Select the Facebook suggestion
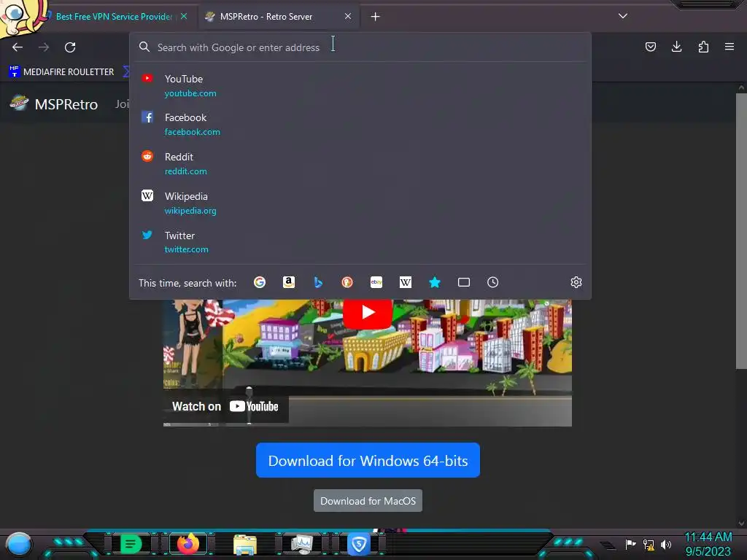Image resolution: width=747 pixels, height=560 pixels. [x=360, y=124]
